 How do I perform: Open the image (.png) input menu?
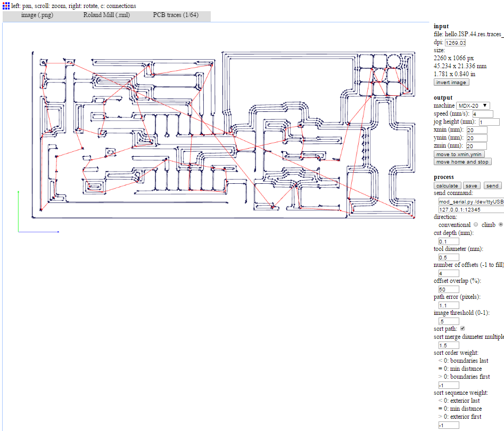point(37,15)
